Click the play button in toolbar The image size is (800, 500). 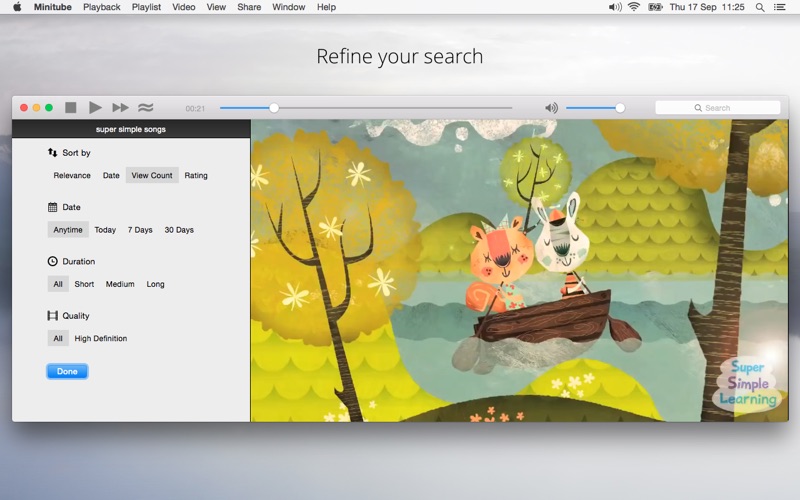[x=95, y=108]
